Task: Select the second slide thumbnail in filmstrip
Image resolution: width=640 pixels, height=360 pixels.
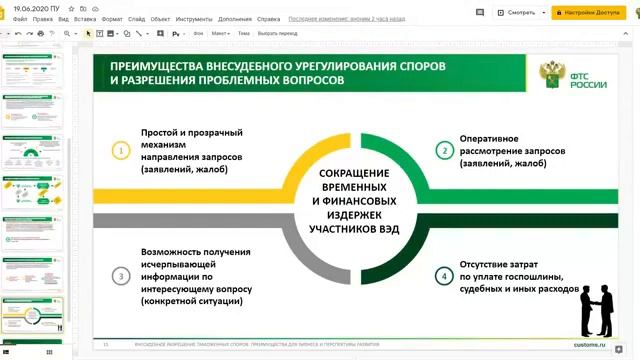Action: click(x=33, y=111)
